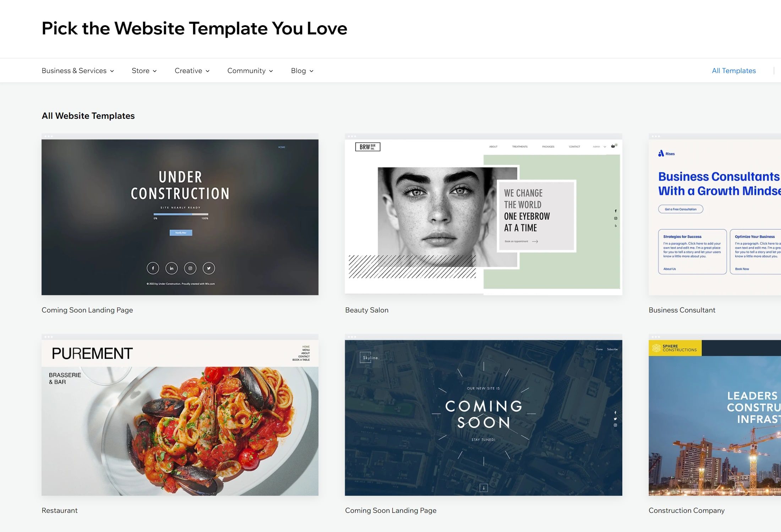Expand the Store dropdown menu
The width and height of the screenshot is (781, 532).
pos(144,71)
